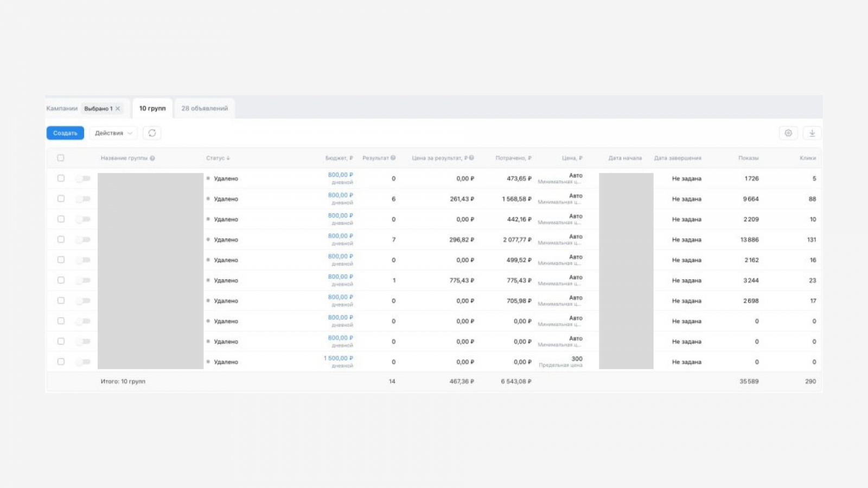Screen dimensions: 868x488
Task: Click the download export icon
Action: coord(812,133)
